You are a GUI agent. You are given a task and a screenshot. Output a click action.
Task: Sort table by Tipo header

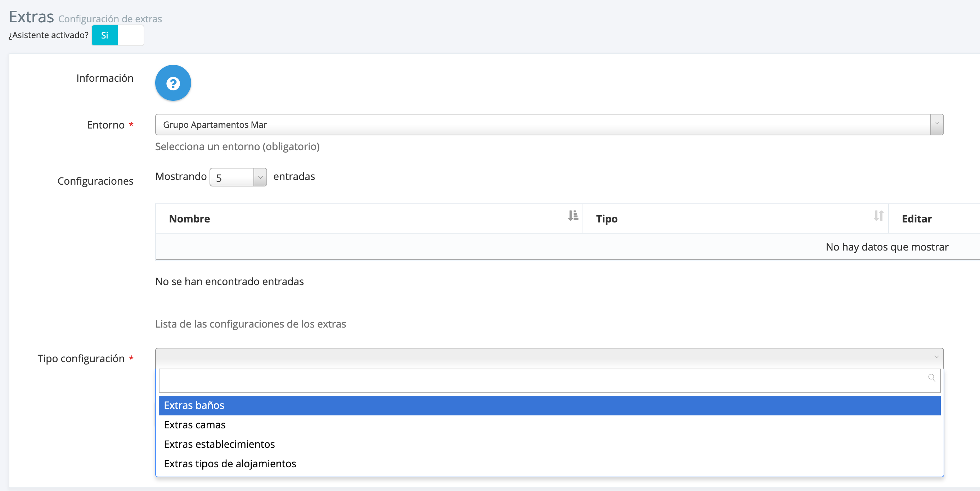click(x=606, y=219)
